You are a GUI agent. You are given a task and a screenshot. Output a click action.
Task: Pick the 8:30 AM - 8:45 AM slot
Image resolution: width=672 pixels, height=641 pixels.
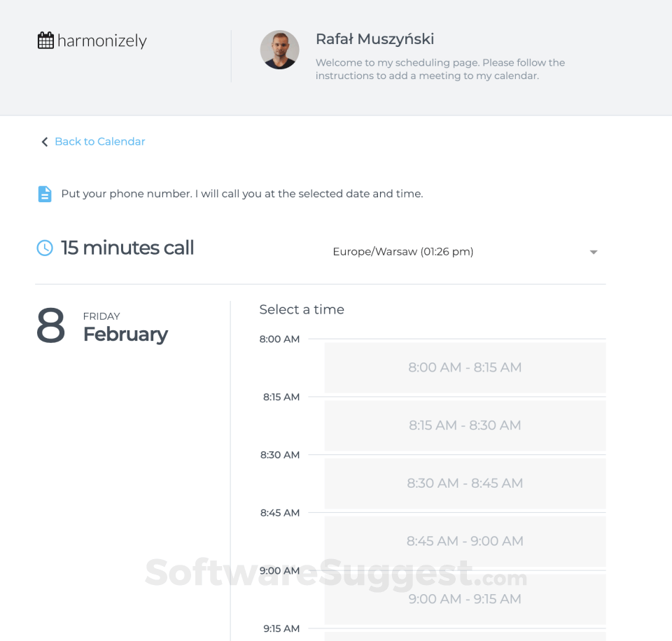[x=465, y=484]
